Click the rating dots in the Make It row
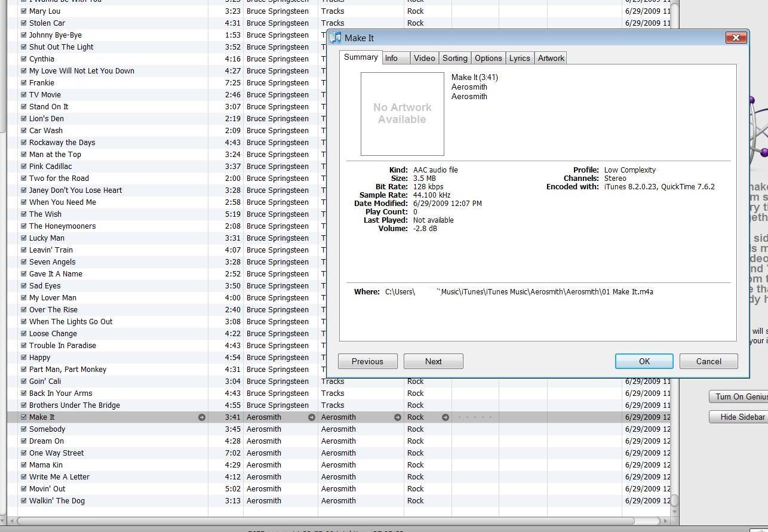Screen dimensions: 768x532 [x=475, y=417]
